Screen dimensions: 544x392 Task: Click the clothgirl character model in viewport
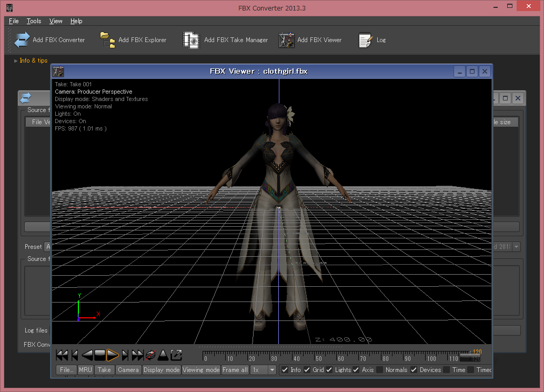pyautogui.click(x=279, y=216)
